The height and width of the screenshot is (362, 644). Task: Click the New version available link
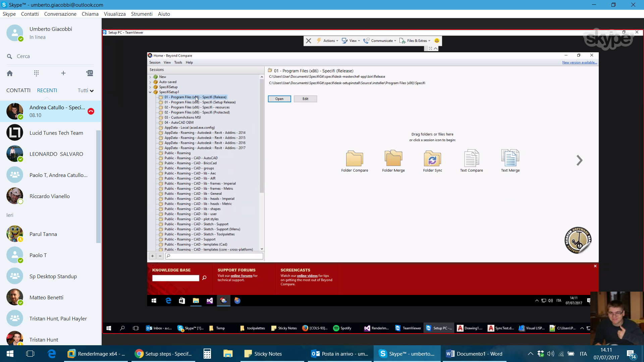coord(580,63)
